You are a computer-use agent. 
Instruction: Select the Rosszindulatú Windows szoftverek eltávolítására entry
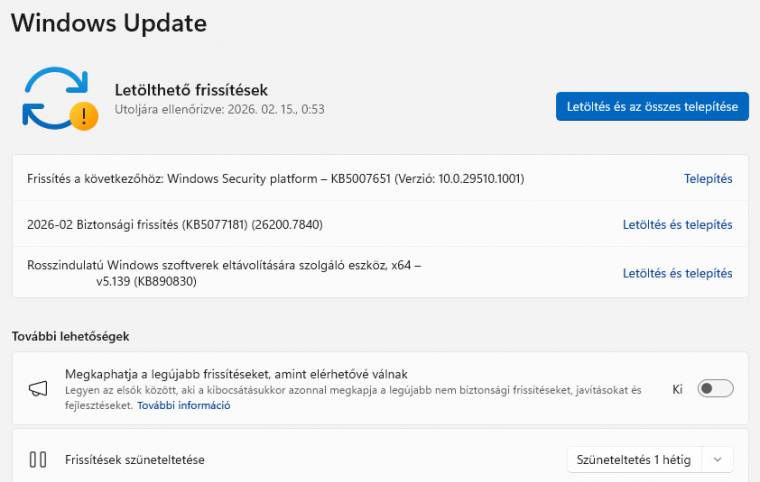point(224,273)
